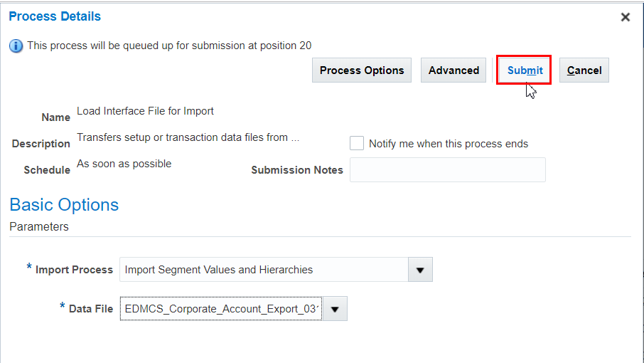Click the Data File name field

(221, 309)
